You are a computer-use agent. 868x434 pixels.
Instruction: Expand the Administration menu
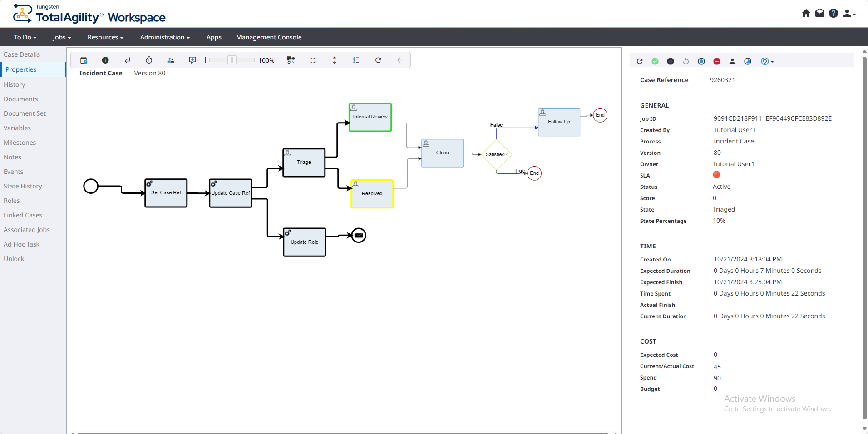click(165, 37)
